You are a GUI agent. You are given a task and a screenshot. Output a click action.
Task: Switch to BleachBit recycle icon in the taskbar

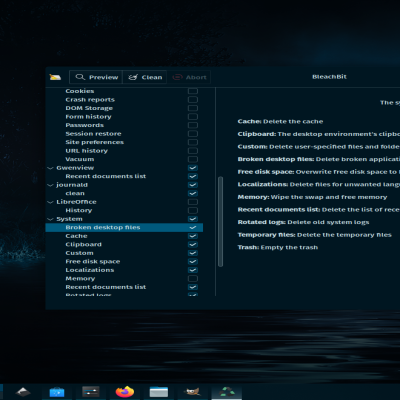tap(227, 392)
